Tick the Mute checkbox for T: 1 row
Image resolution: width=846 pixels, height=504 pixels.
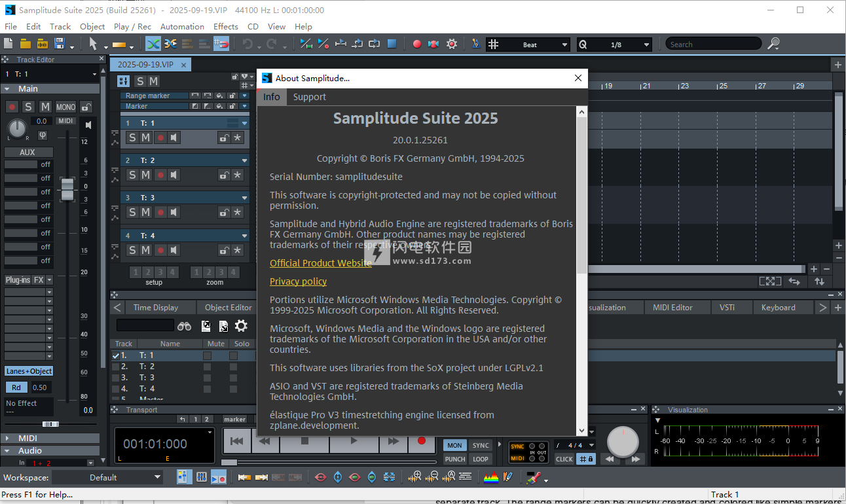207,355
